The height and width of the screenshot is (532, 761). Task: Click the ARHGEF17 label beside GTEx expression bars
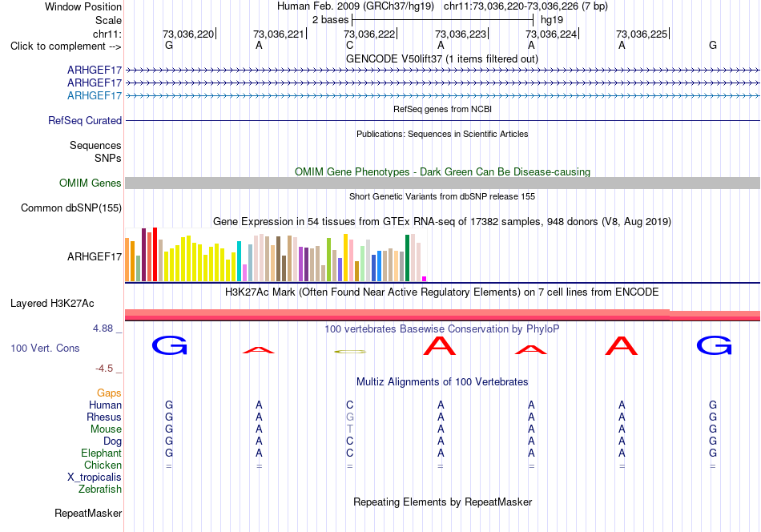(x=95, y=256)
